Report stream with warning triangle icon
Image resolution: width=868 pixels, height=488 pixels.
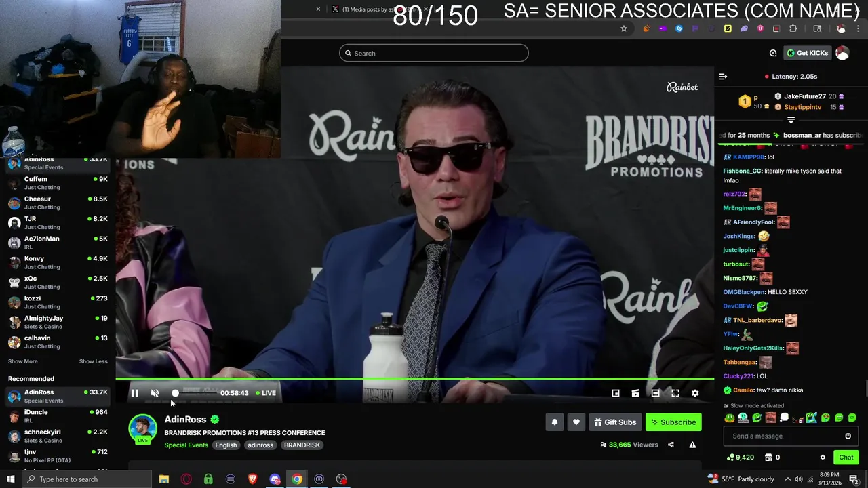[692, 445]
